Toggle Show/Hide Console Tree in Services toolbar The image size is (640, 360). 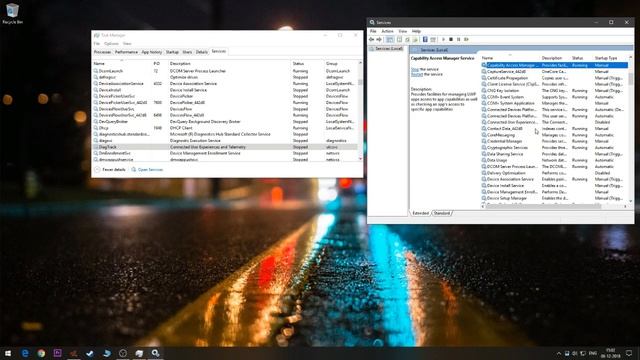(x=390, y=40)
